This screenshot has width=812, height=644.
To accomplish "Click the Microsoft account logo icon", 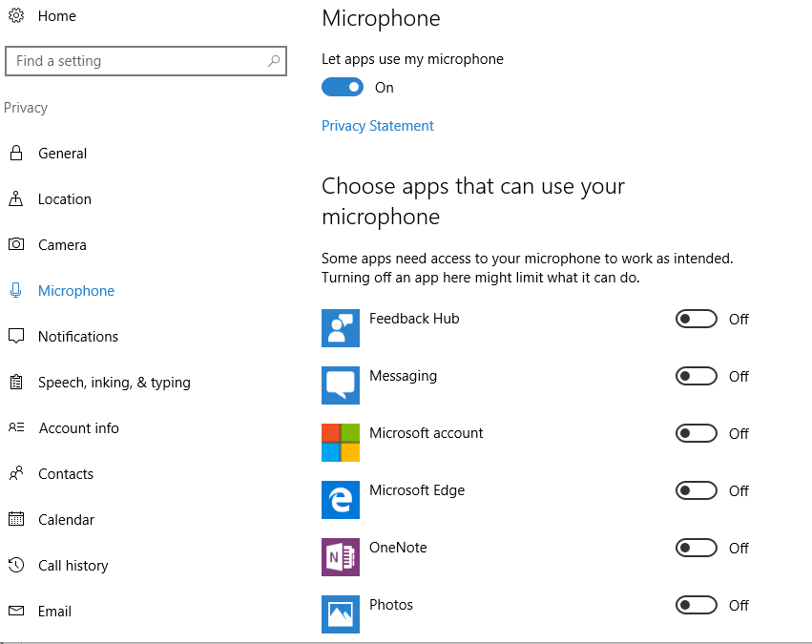I will [x=341, y=443].
